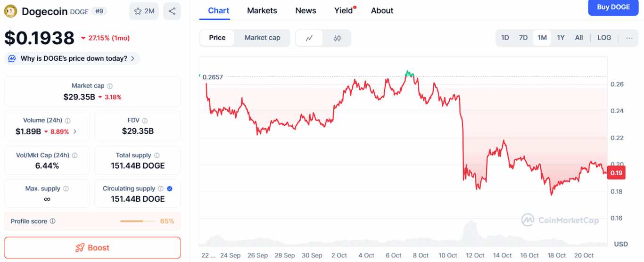Select the 7D time range
644x262 pixels.
pos(523,38)
